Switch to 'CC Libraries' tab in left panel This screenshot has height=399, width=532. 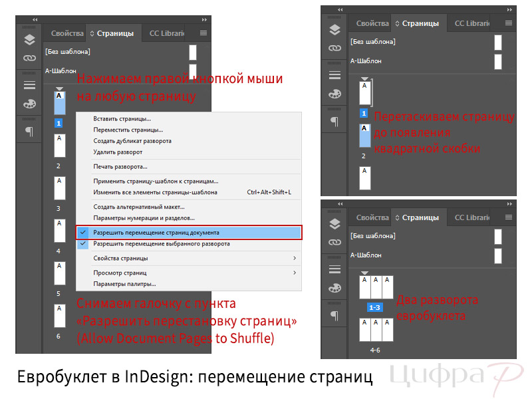[167, 33]
